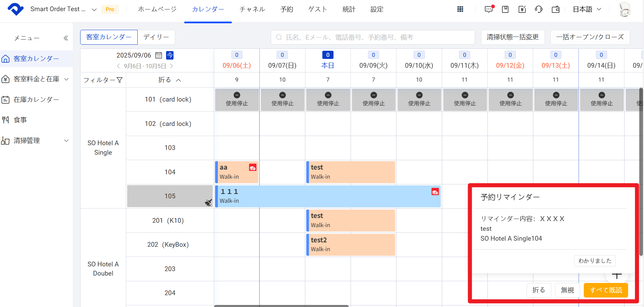Open the filter funnel icon
This screenshot has width=644, height=307.
click(x=119, y=80)
